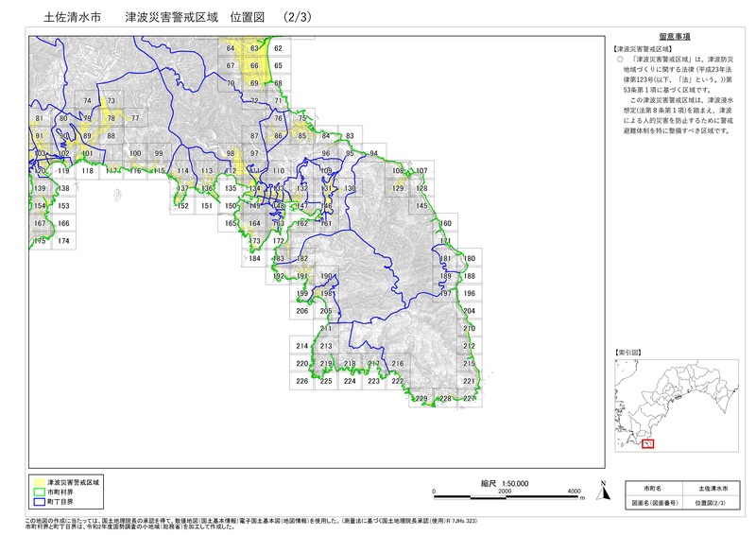Select map grid cell 226
This screenshot has height=535, width=756.
[301, 381]
